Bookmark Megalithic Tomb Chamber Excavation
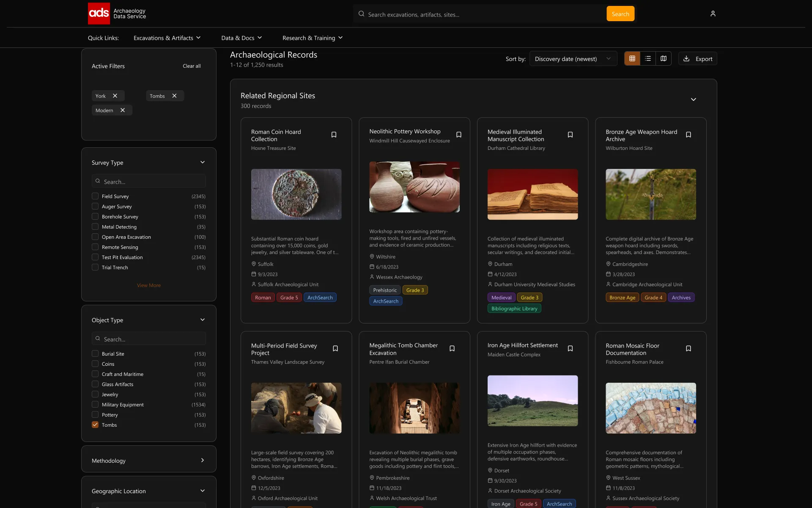 point(452,348)
